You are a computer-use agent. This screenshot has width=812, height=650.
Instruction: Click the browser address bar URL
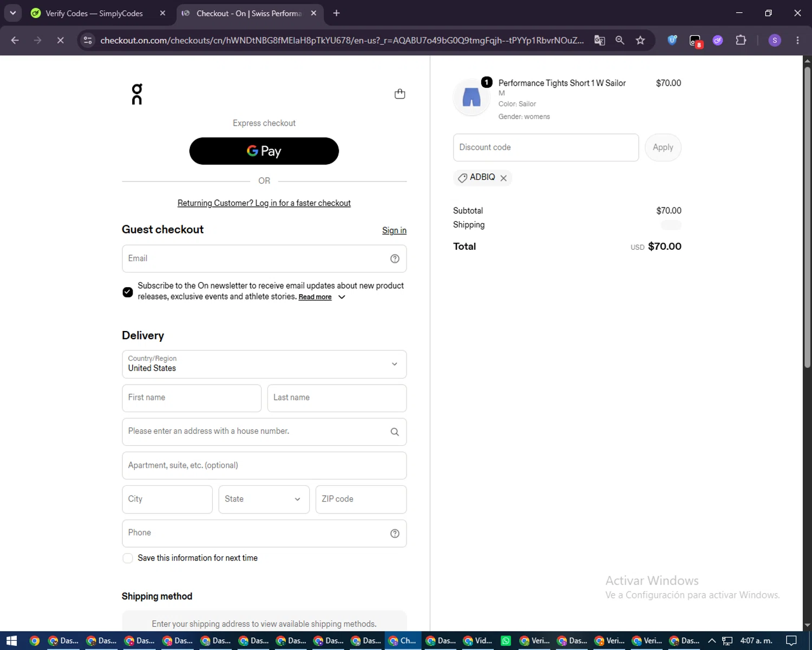point(342,40)
